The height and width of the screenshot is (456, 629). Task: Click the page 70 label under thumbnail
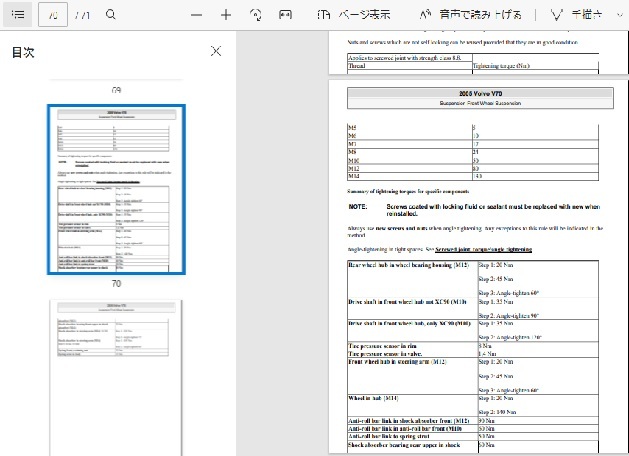(116, 284)
